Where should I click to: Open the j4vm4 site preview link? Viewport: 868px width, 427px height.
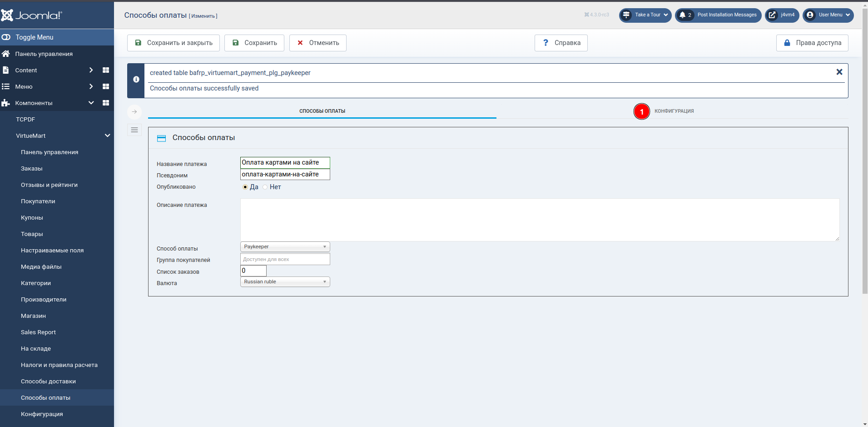coord(782,15)
